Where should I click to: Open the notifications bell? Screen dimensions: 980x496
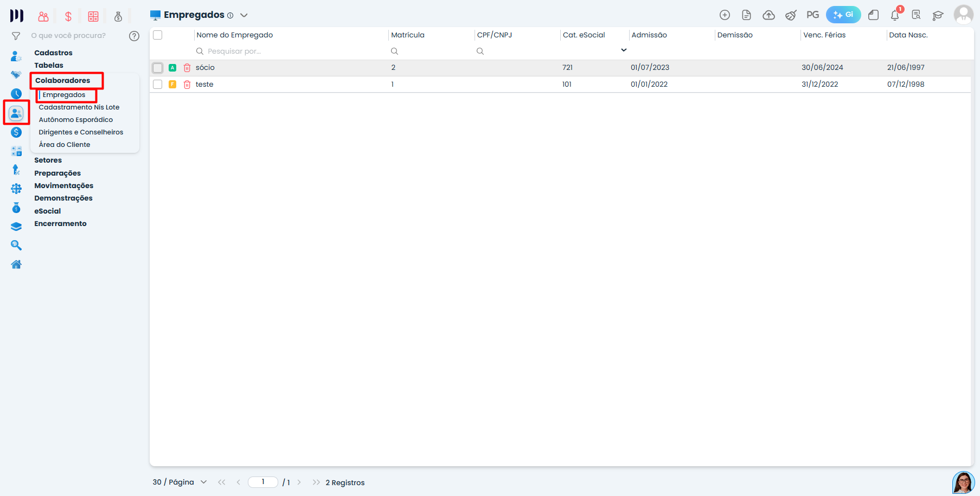click(895, 15)
